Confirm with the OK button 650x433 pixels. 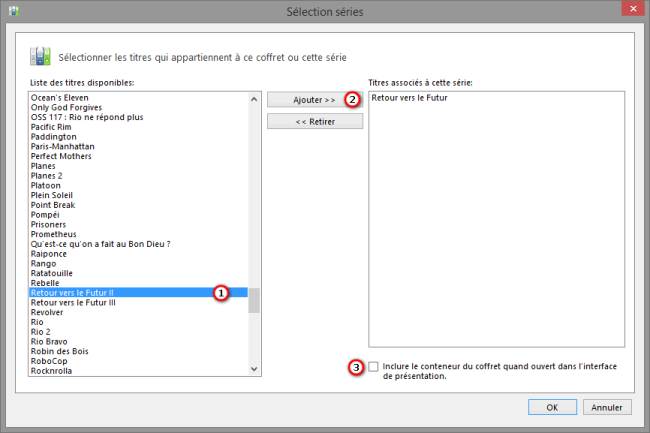pyautogui.click(x=552, y=407)
